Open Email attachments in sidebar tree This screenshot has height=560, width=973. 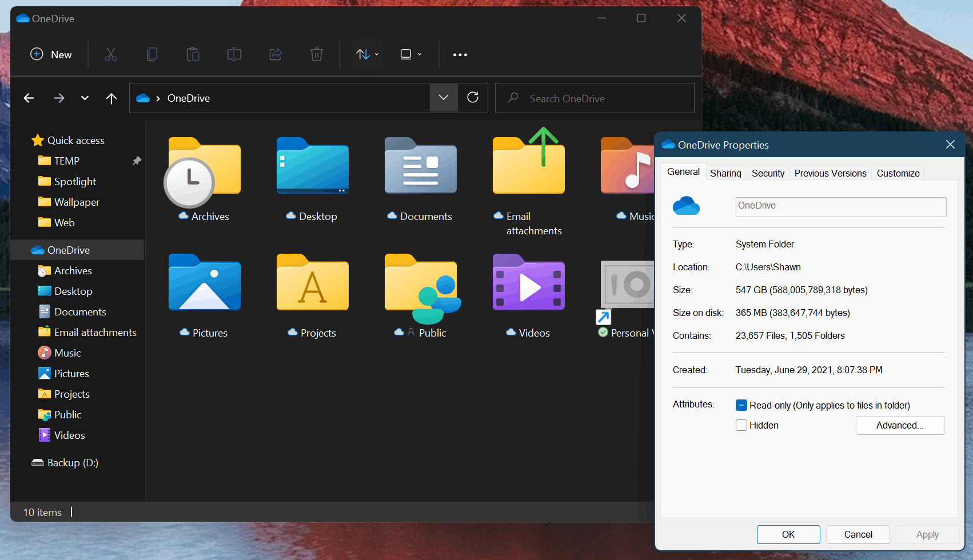95,332
